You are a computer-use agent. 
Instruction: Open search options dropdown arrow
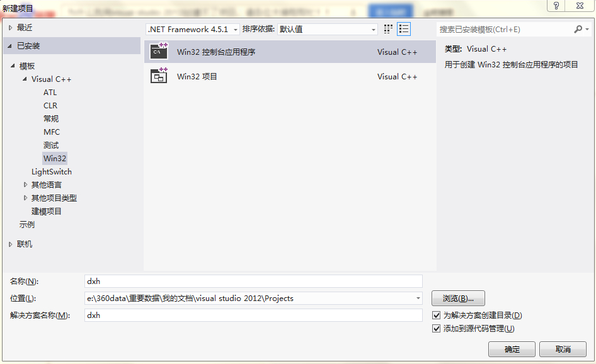587,29
